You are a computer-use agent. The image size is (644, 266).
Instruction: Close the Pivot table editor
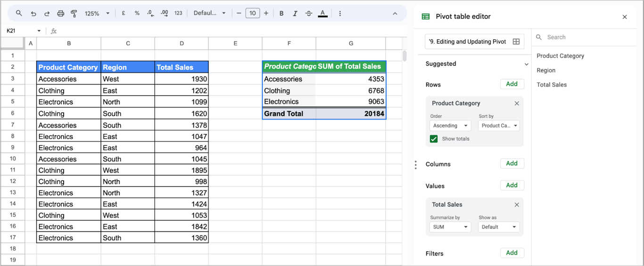pos(625,17)
